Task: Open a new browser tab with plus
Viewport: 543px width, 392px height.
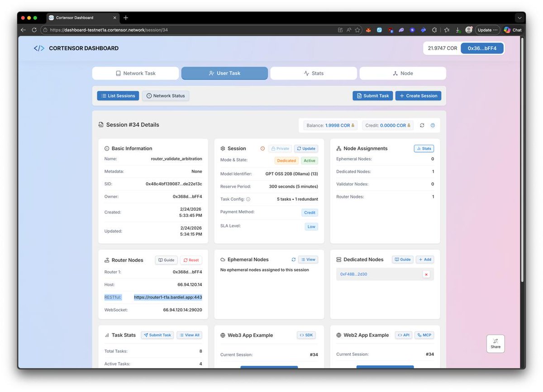Action: point(126,18)
